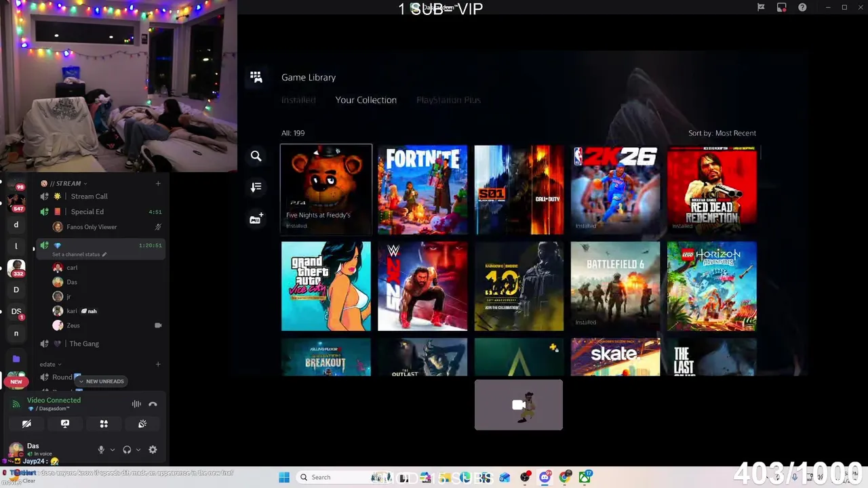Create channel in // STREAM category with plus

[158, 183]
